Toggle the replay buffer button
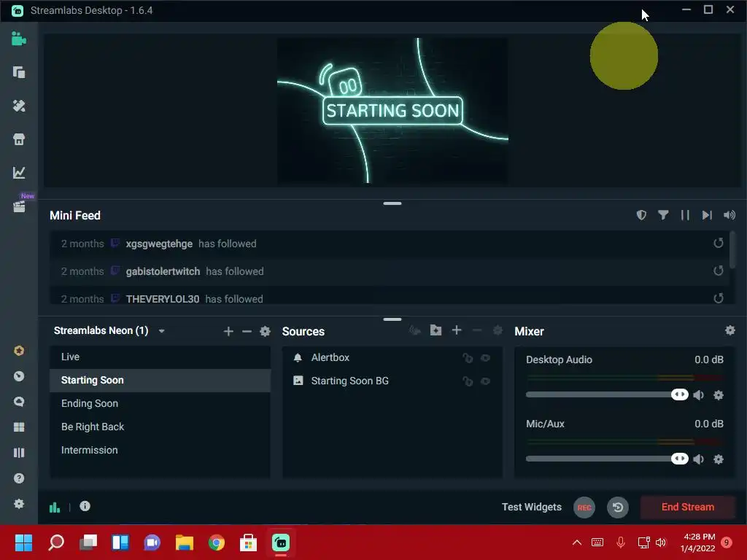This screenshot has width=747, height=560. [x=618, y=507]
